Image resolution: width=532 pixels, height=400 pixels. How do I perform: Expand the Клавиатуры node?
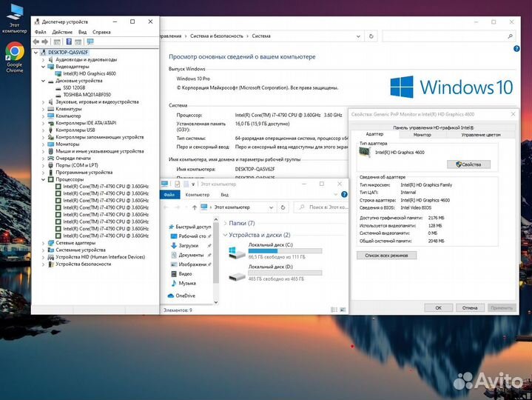pos(43,109)
